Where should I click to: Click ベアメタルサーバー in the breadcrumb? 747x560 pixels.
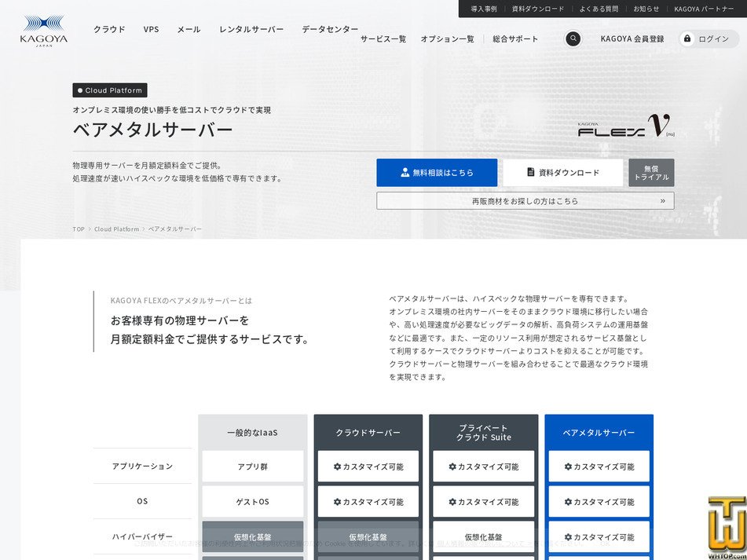click(x=175, y=229)
